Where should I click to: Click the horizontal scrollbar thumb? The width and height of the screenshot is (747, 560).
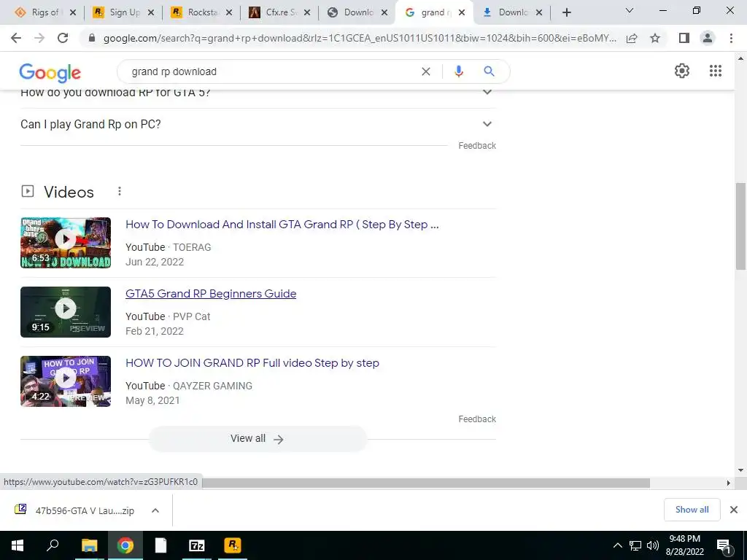coord(426,483)
